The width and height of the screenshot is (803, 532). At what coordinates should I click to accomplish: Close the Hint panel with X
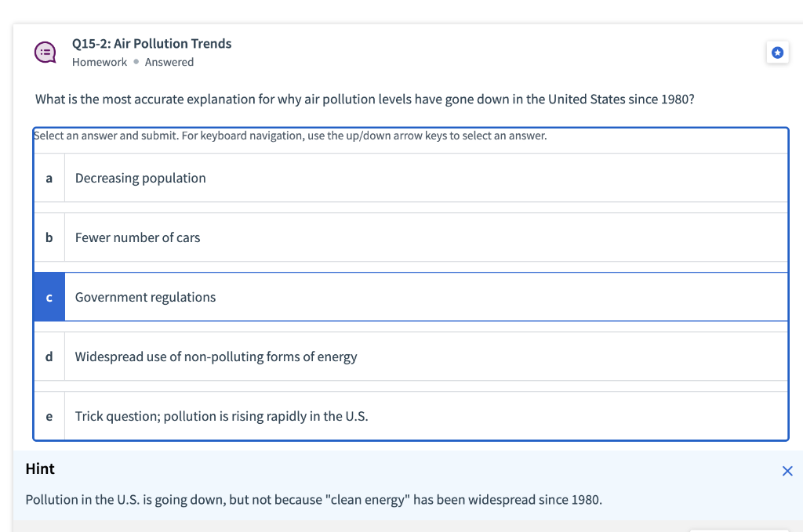[787, 471]
